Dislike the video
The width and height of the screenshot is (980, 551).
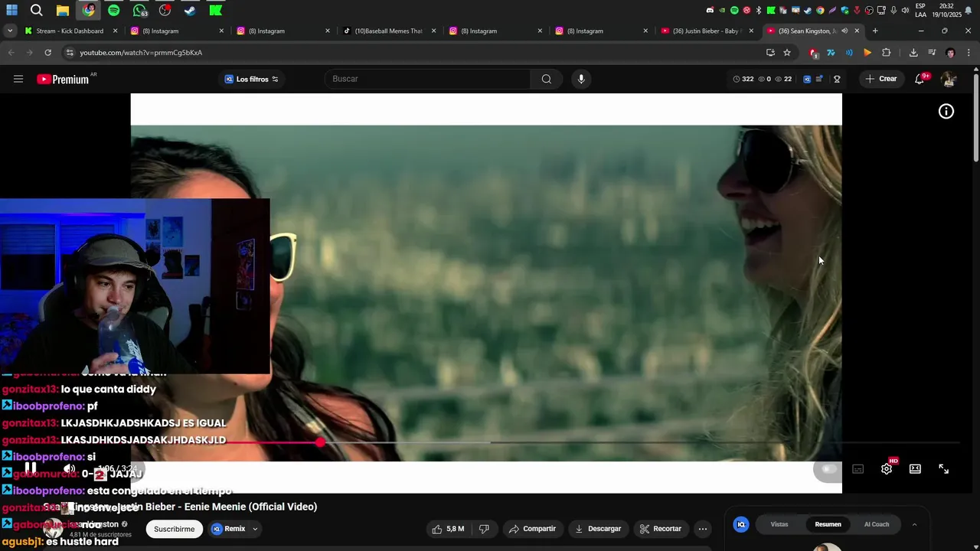[484, 529]
